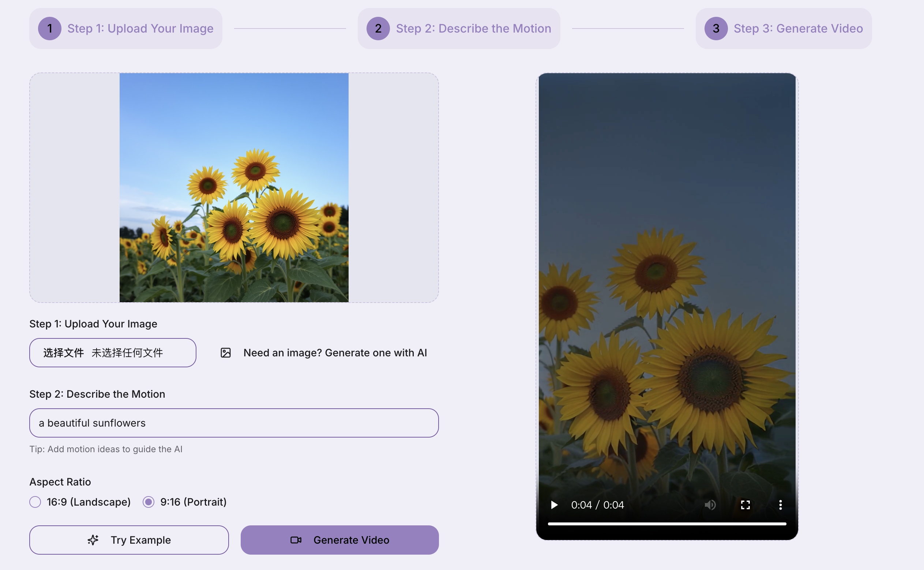924x570 pixels.
Task: Enter fullscreen mode on video player
Action: (x=745, y=505)
